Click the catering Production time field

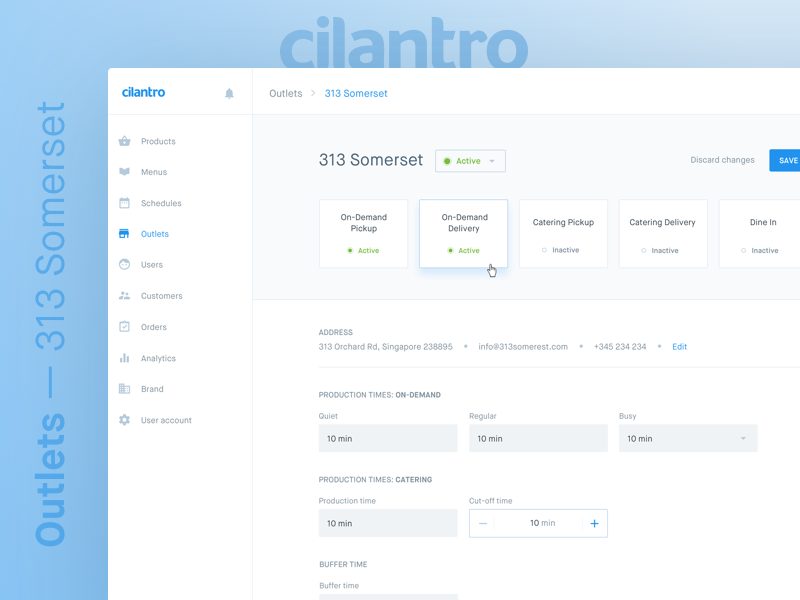tap(388, 523)
